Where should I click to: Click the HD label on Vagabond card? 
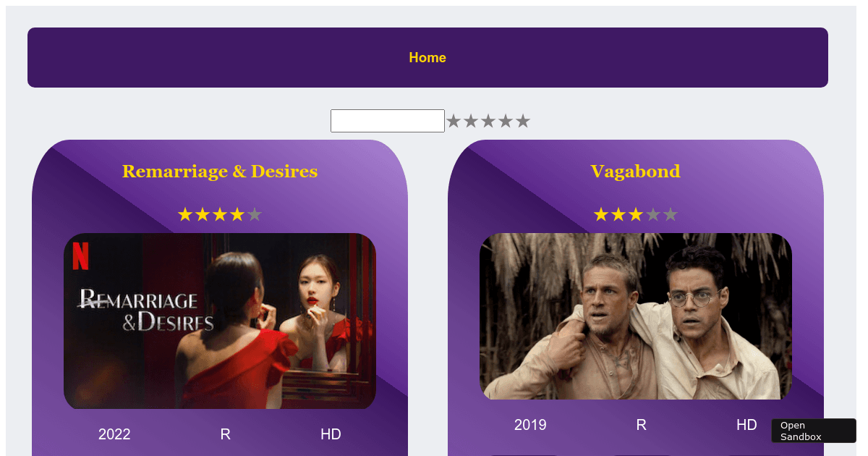pos(746,425)
